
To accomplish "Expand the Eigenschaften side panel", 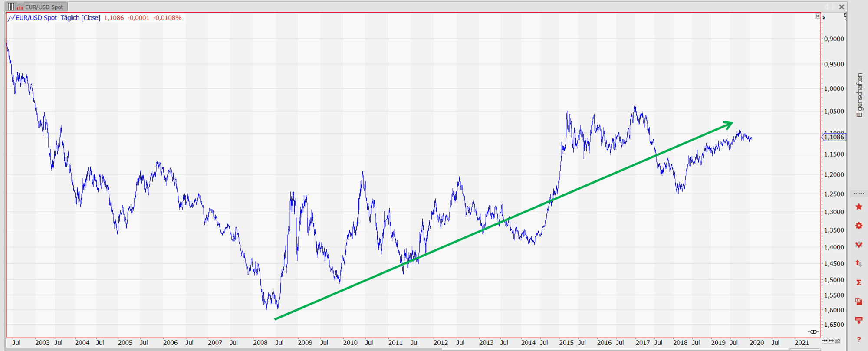I will click(859, 95).
